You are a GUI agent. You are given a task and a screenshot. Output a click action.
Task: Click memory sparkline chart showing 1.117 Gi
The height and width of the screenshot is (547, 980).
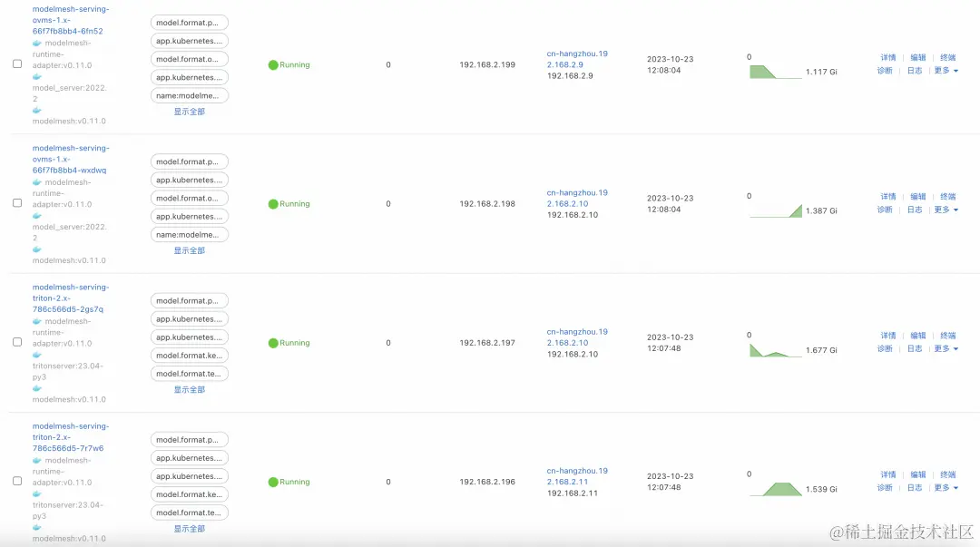(x=776, y=72)
